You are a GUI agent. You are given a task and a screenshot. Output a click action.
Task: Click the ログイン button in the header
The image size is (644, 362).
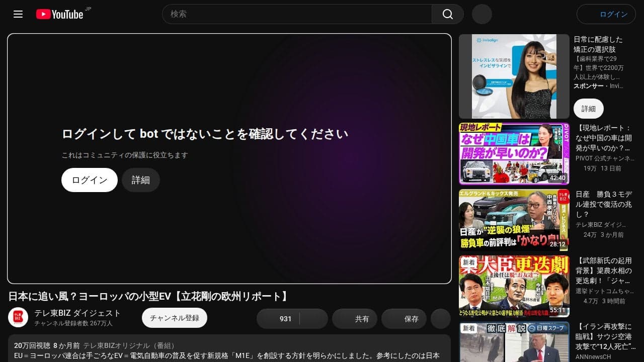tap(606, 14)
